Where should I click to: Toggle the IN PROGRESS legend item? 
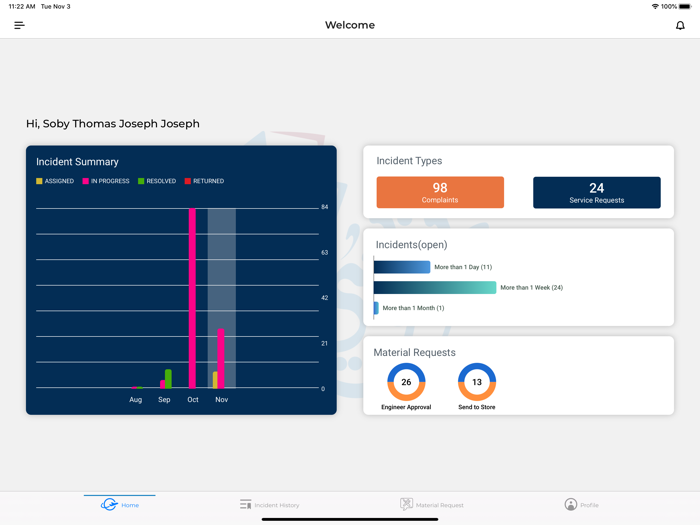(x=106, y=181)
